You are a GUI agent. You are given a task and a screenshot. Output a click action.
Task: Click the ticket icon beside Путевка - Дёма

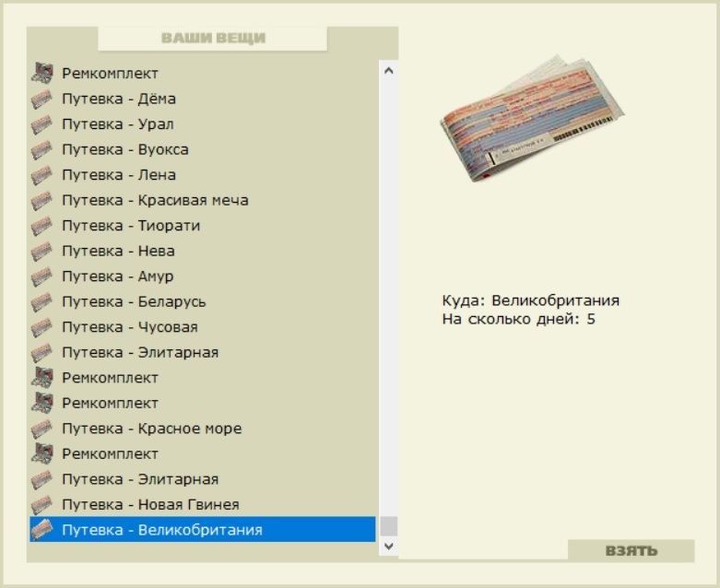click(41, 100)
